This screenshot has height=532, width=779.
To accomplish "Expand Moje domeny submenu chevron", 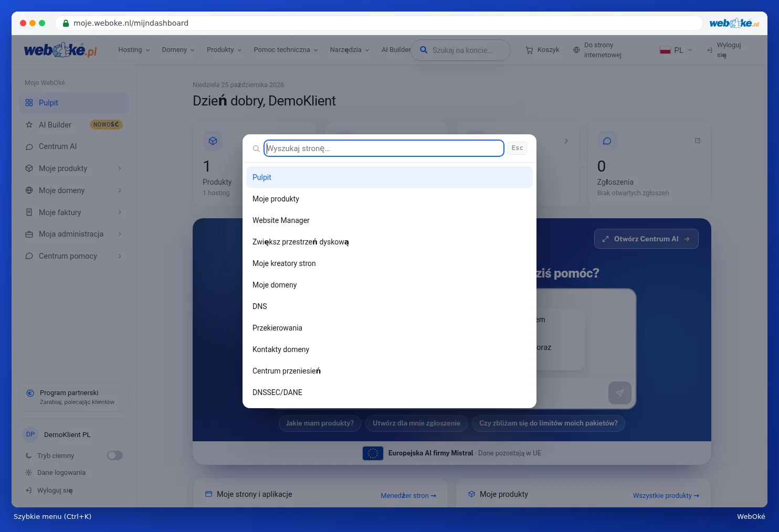I will coord(120,190).
